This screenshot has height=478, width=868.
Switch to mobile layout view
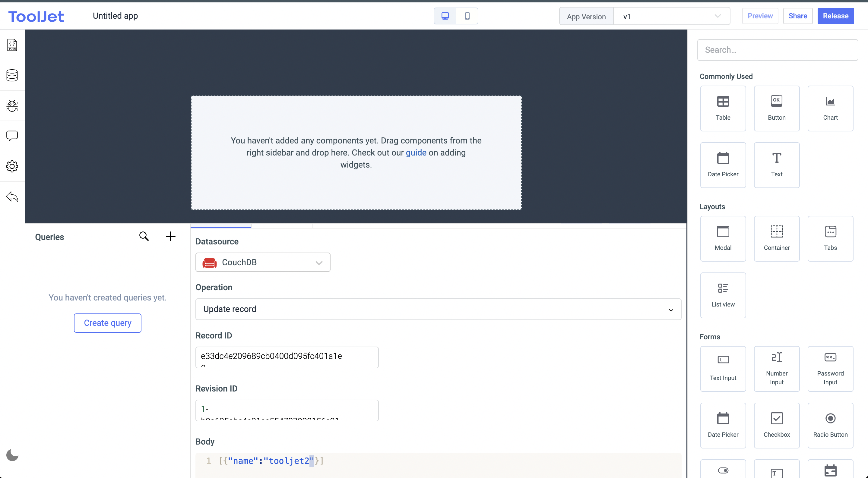[x=467, y=16]
